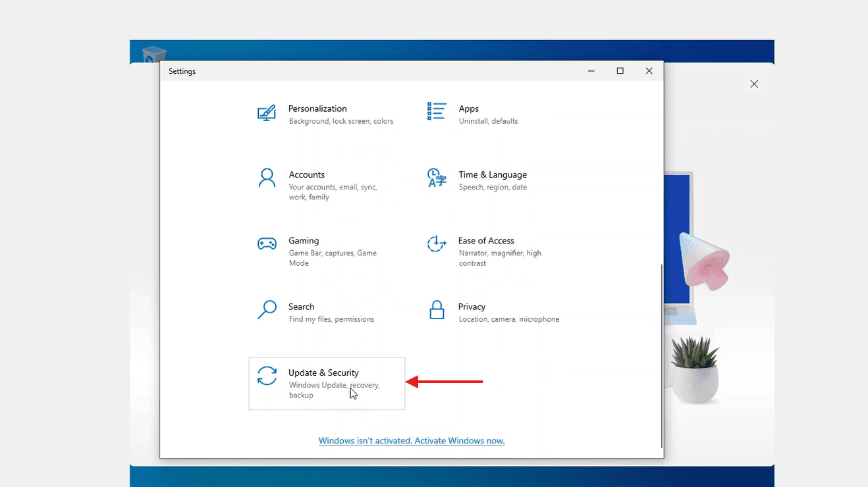Close the Settings window
Viewport: 868px width, 487px height.
tap(649, 71)
